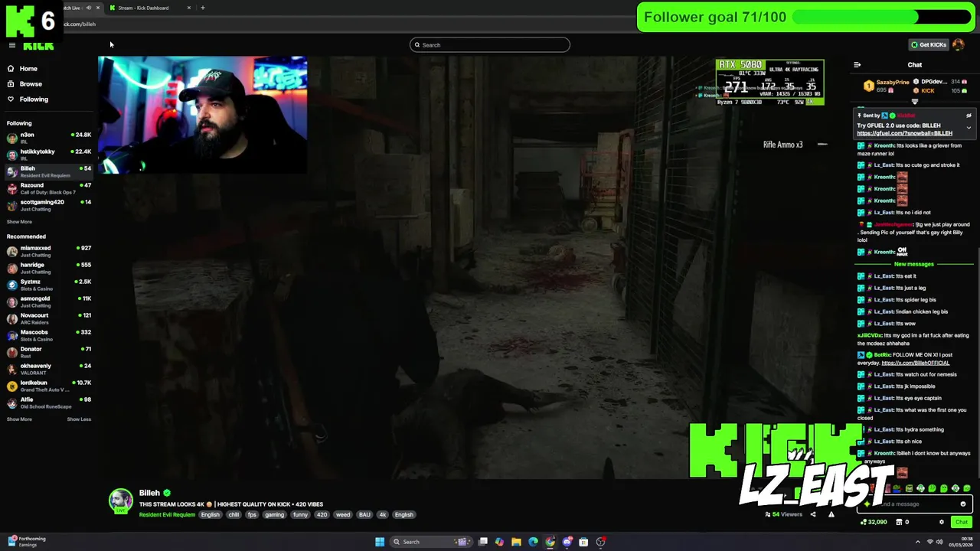
Task: Open Resident Evil Requiem category link
Action: (x=167, y=515)
